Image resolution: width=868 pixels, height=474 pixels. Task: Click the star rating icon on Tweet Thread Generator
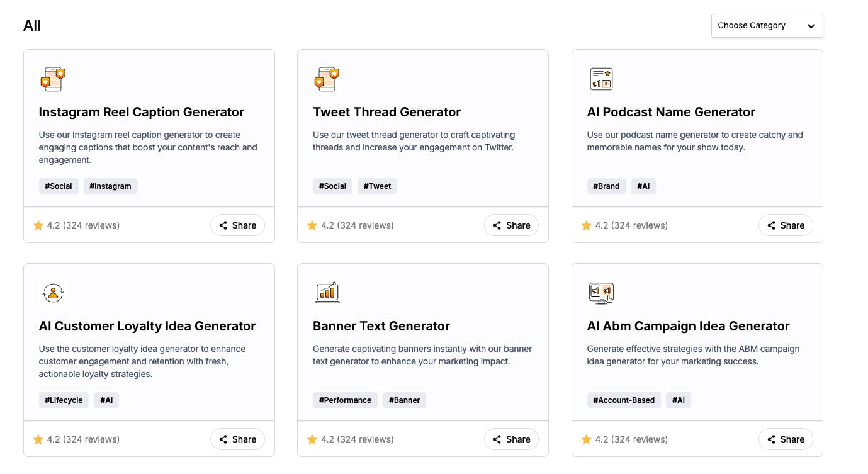312,225
